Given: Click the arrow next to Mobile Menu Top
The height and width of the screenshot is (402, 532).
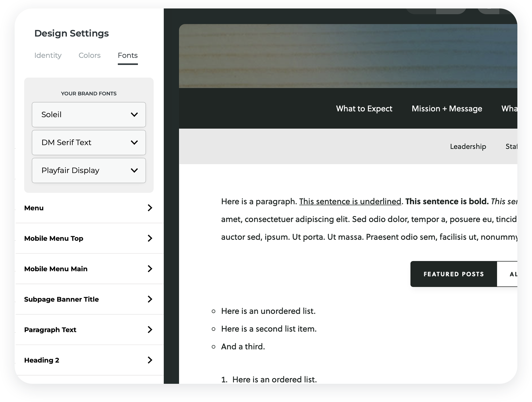Looking at the screenshot, I should (150, 238).
